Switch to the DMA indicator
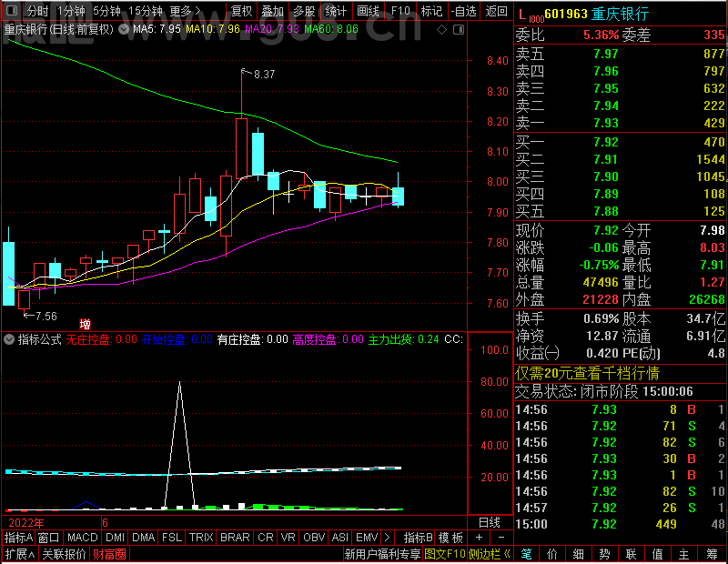 pos(144,538)
